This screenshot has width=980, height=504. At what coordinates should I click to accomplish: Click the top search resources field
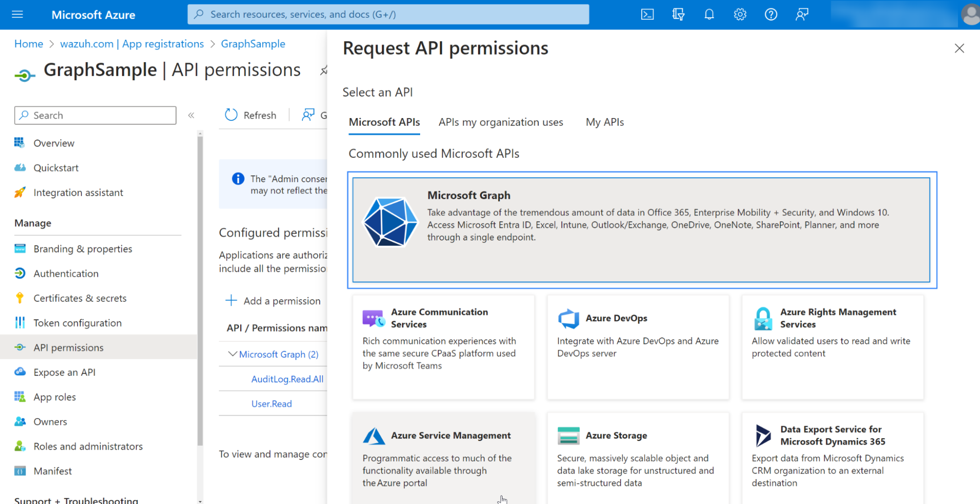point(388,15)
